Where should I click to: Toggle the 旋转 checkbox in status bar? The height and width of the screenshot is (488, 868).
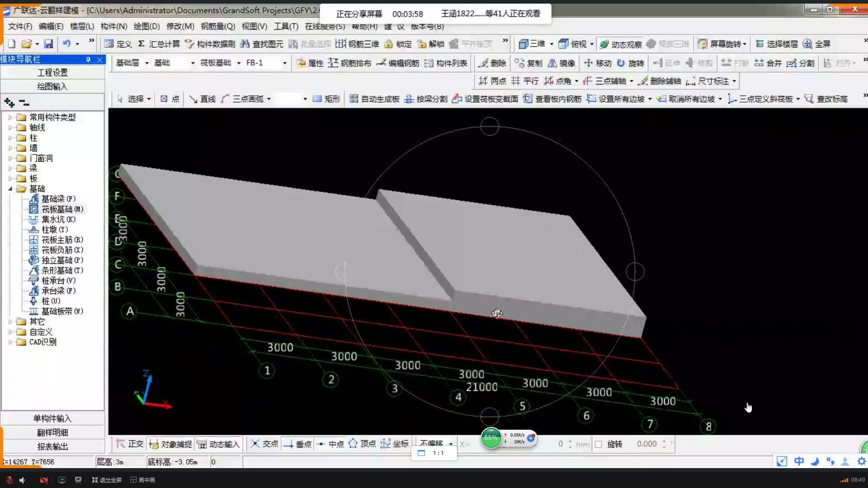[599, 444]
